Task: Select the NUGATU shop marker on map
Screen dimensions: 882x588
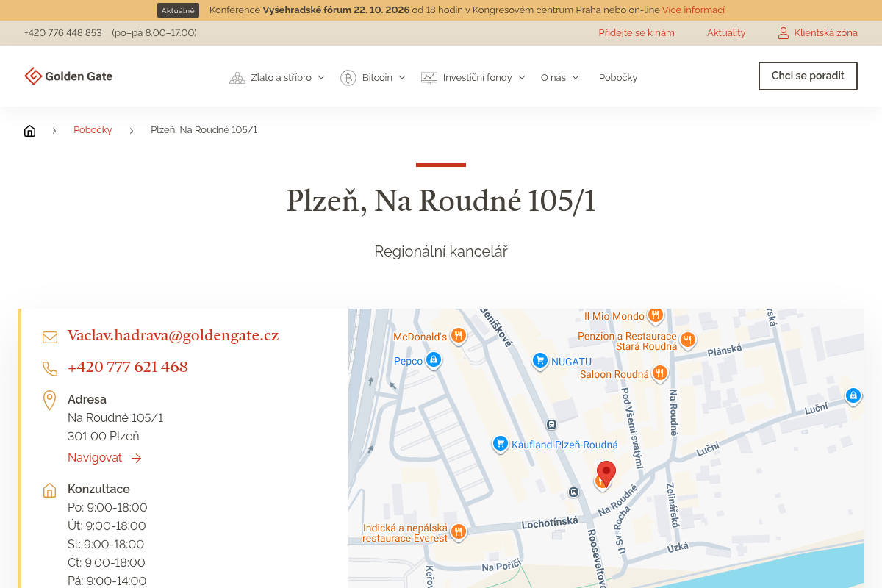Action: tap(540, 360)
